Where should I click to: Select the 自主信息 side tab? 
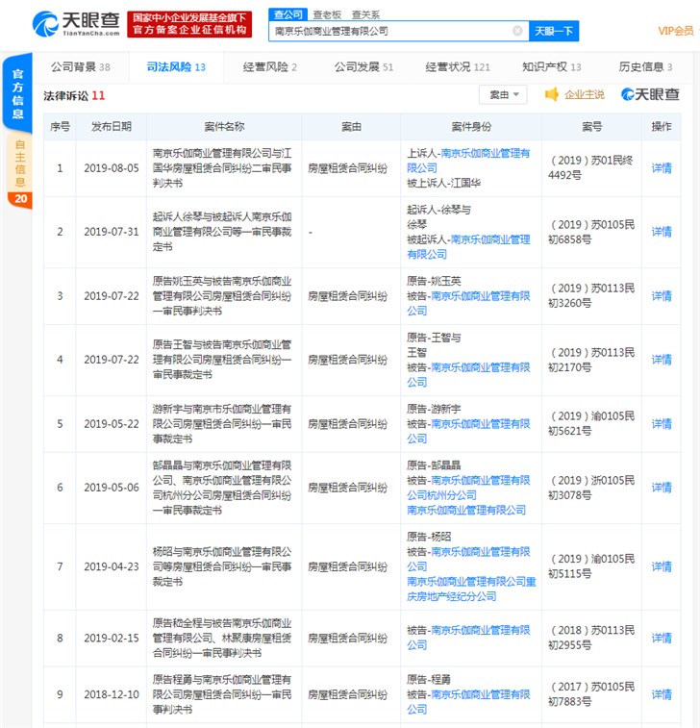coord(20,163)
